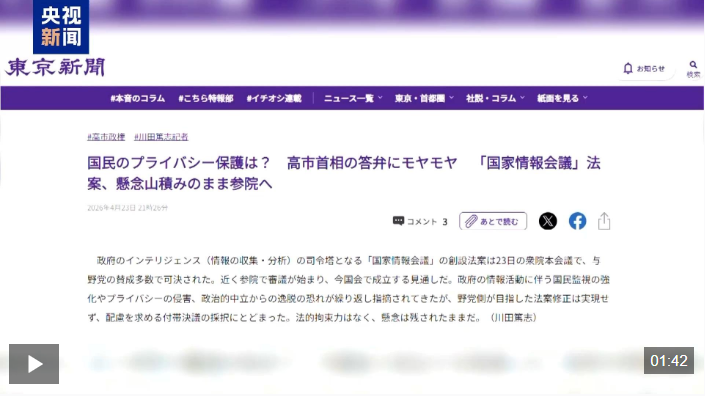Follow the #川田篤志記者 tag link
This screenshot has height=396, width=705.
161,137
